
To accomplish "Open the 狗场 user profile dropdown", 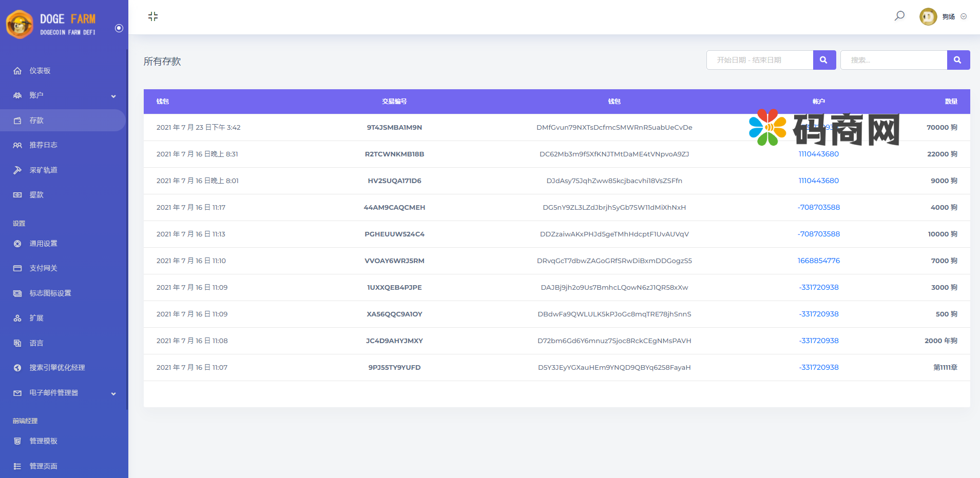I will coord(944,16).
